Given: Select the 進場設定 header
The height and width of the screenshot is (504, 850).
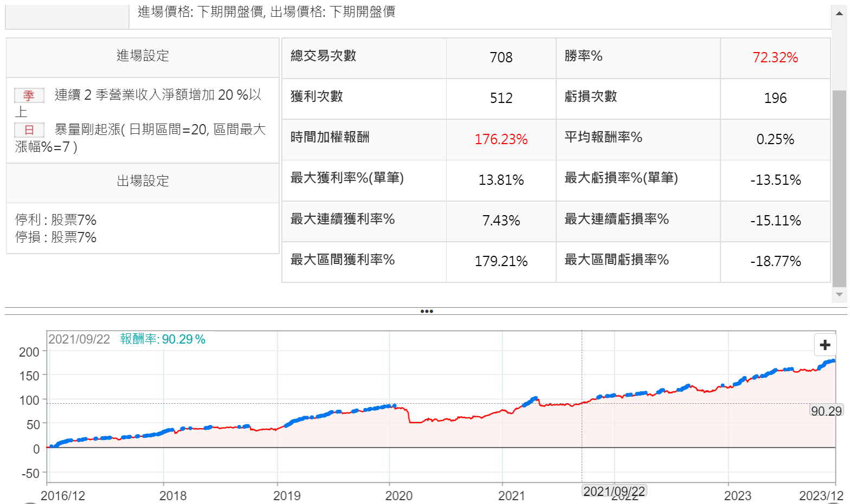Looking at the screenshot, I should click(143, 56).
